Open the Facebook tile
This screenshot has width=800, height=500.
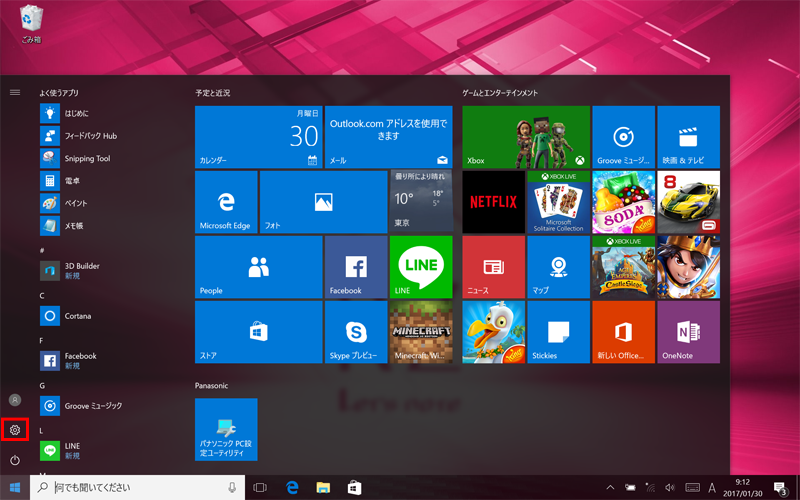[x=356, y=267]
